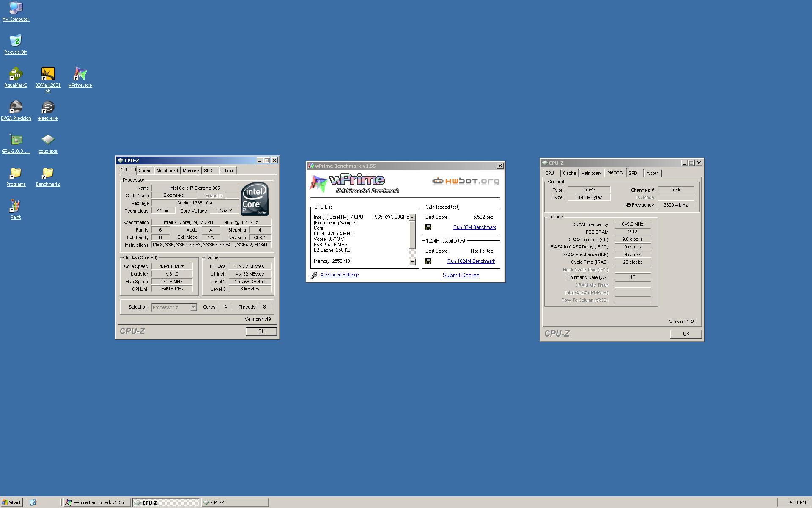
Task: Click the Windows Start button
Action: point(12,502)
